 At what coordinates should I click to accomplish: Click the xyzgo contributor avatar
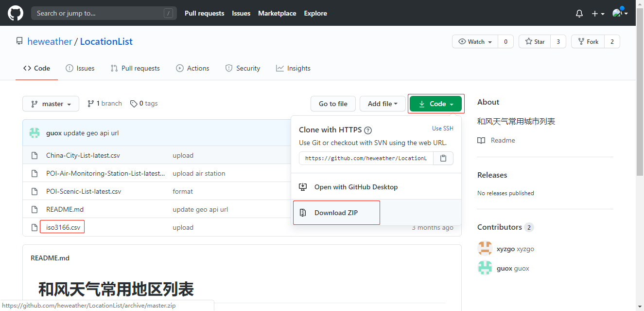pyautogui.click(x=485, y=248)
